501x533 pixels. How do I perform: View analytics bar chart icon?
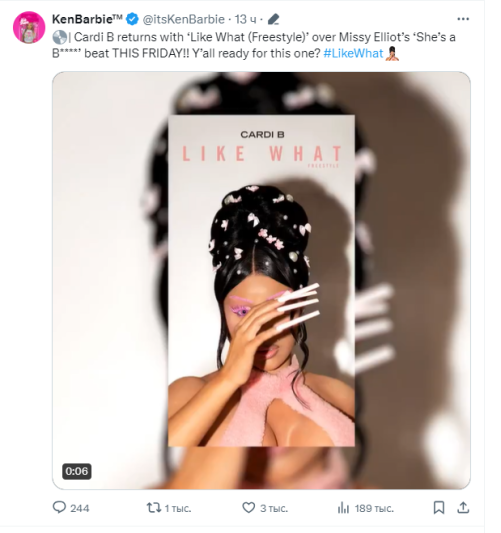343,508
